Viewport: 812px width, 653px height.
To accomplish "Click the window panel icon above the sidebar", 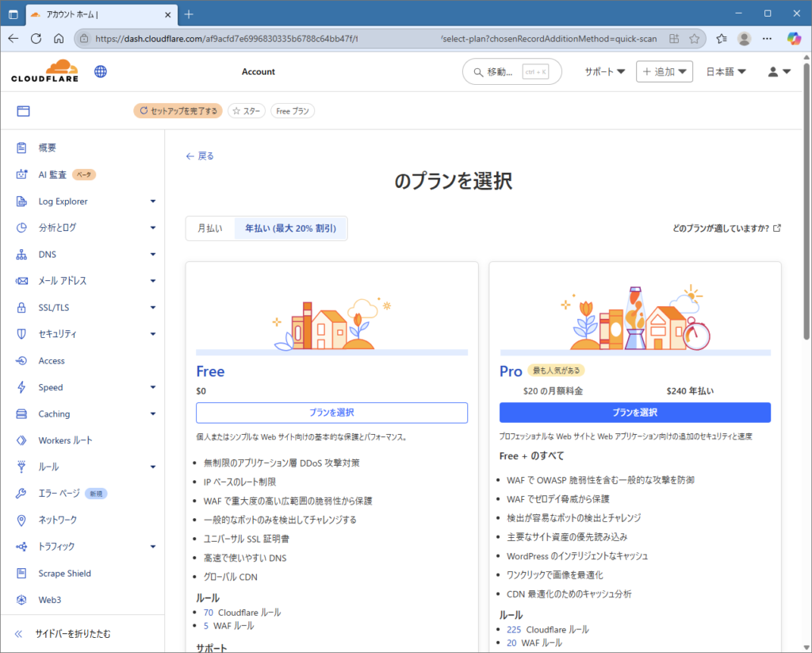I will click(x=23, y=111).
